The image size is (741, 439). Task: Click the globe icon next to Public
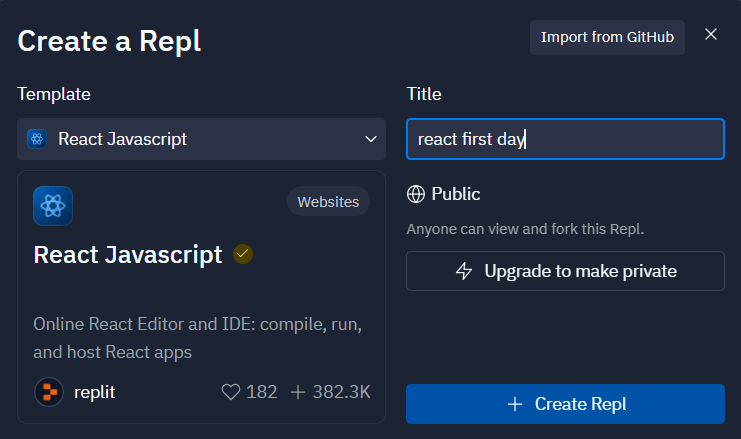pyautogui.click(x=416, y=194)
